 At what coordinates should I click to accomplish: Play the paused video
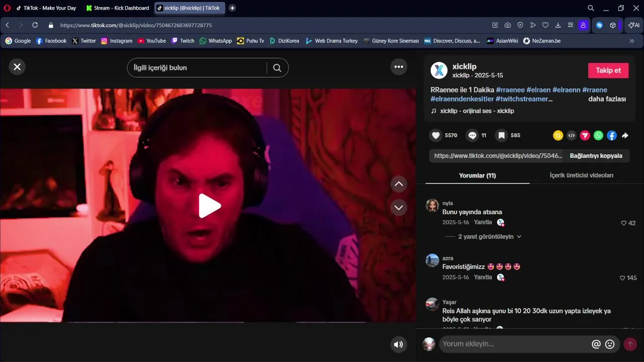click(210, 206)
